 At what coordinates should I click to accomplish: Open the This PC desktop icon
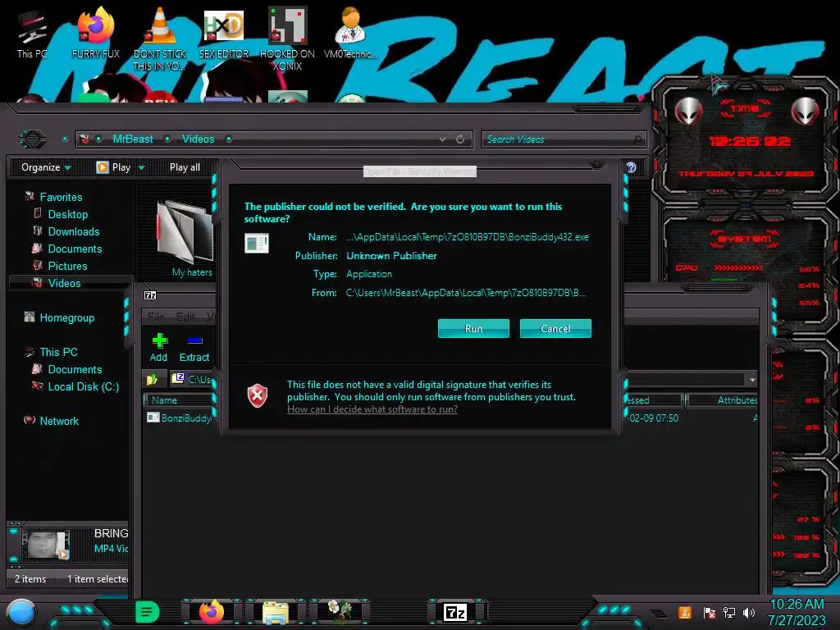(32, 34)
